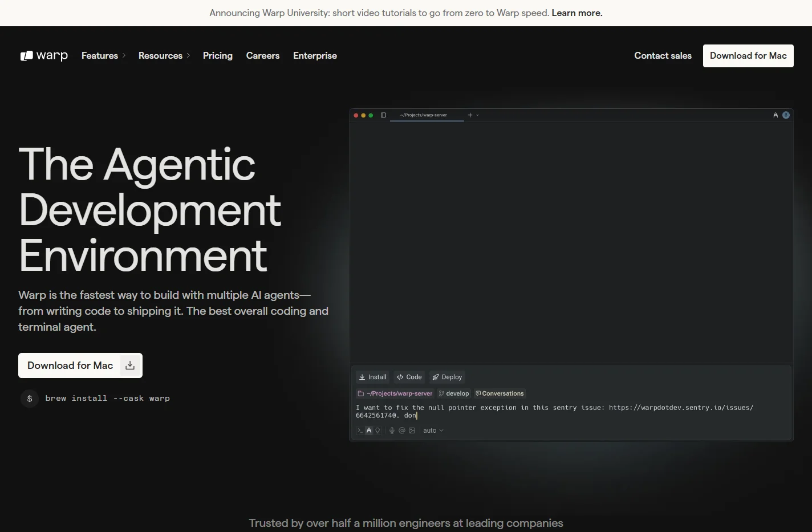The width and height of the screenshot is (812, 532).
Task: Expand the Resources menu
Action: [x=164, y=55]
